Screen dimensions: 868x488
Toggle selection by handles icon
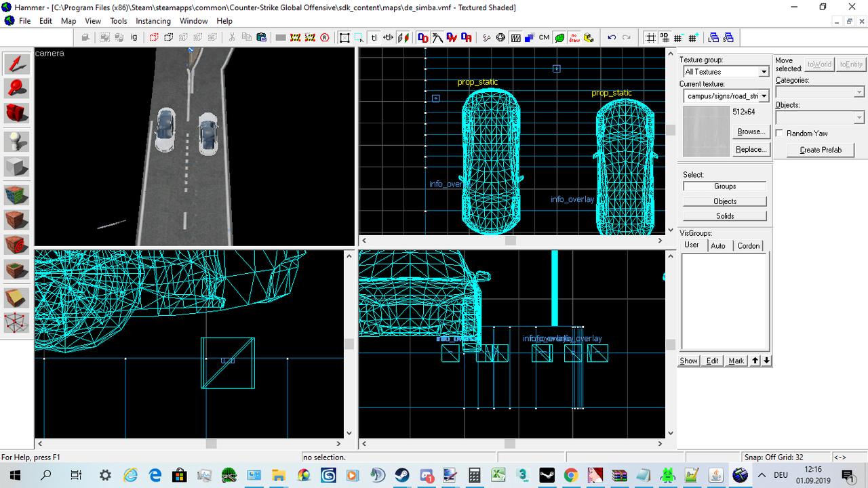pyautogui.click(x=344, y=38)
